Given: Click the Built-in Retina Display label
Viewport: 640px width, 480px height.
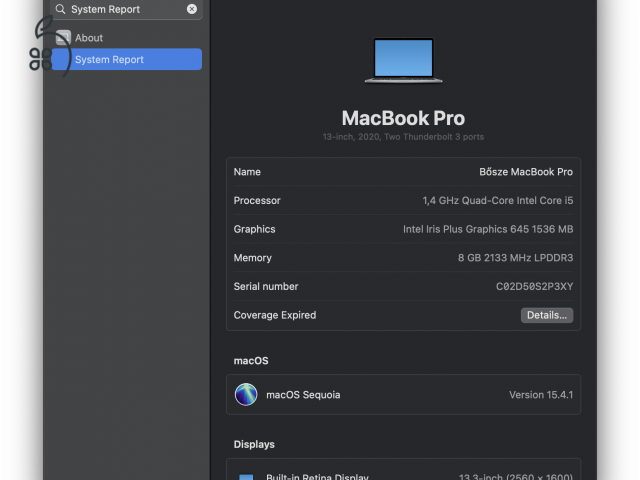Looking at the screenshot, I should 317,476.
